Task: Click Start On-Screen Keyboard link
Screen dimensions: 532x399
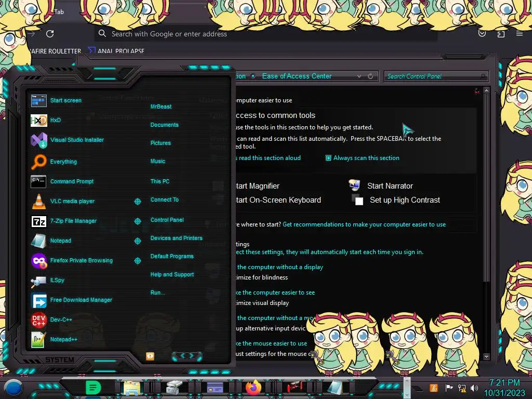Action: coord(278,200)
